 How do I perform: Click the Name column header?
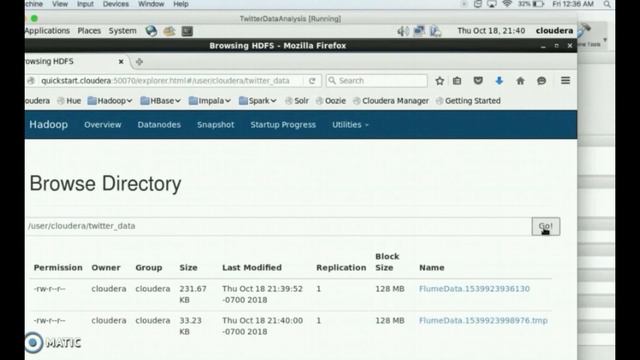[x=432, y=268]
